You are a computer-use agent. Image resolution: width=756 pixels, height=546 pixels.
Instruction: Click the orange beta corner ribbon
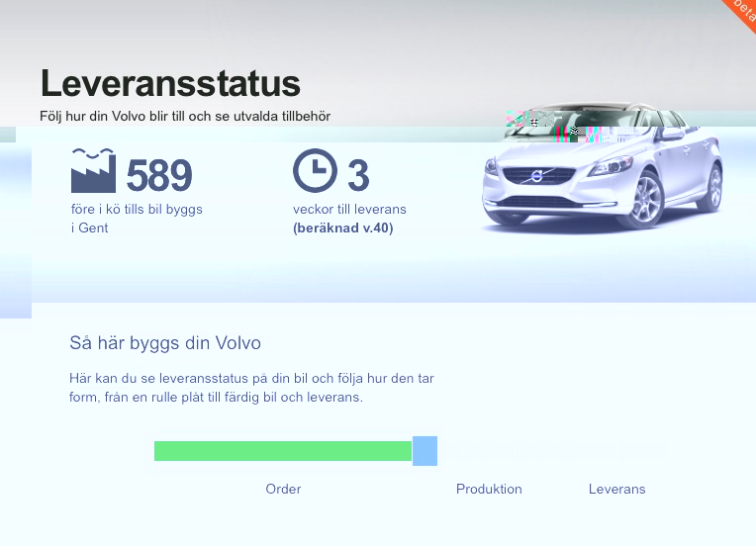tap(740, 12)
